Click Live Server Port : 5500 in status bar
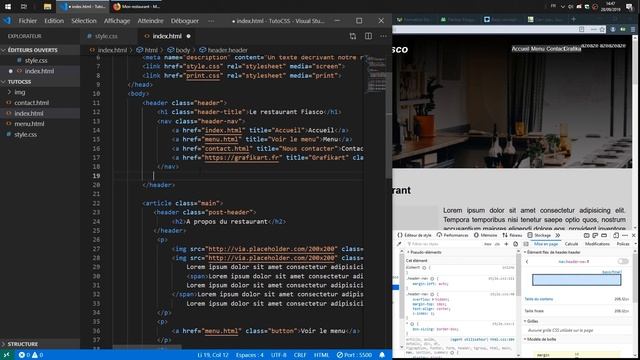640x360 pixels. 354,355
